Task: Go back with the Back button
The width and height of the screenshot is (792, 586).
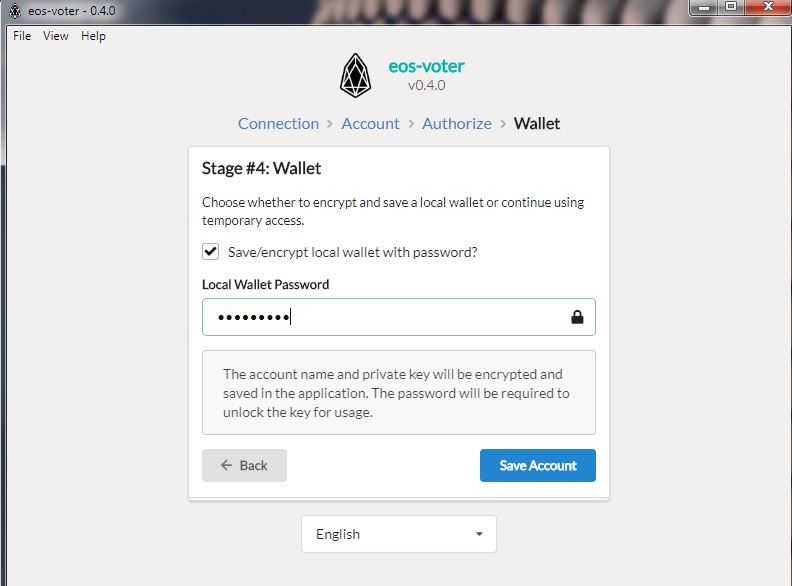Action: [244, 465]
